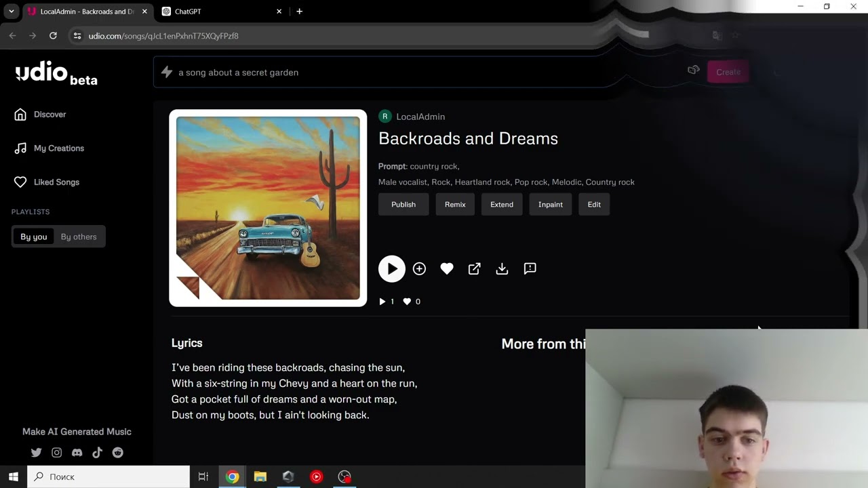The width and height of the screenshot is (868, 488).
Task: Open a new browser tab
Action: [x=299, y=12]
